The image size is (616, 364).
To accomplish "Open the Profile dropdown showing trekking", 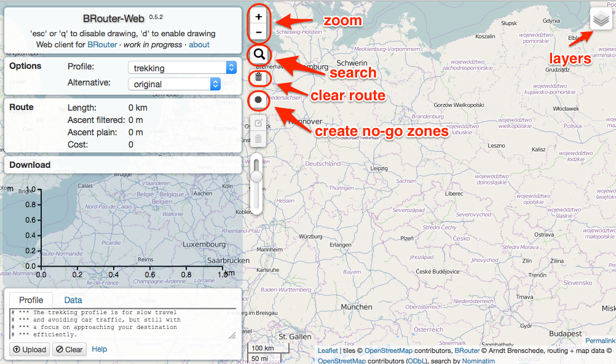I will [x=182, y=68].
